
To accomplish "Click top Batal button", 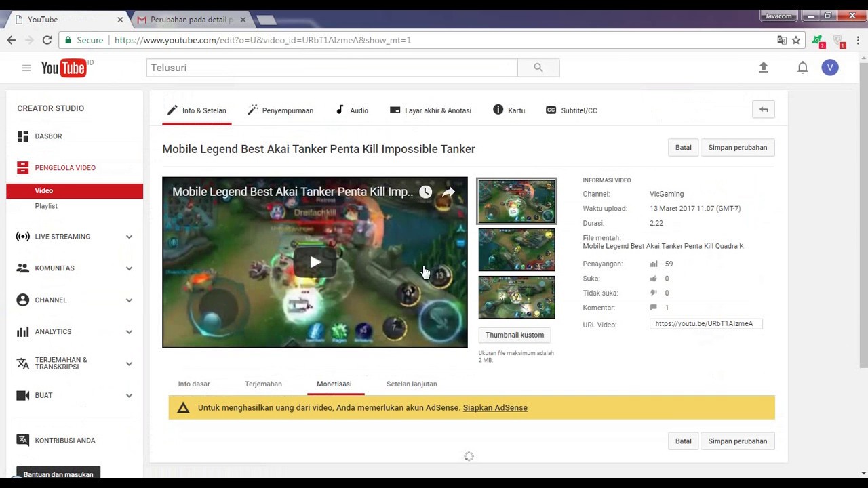I will (x=683, y=148).
